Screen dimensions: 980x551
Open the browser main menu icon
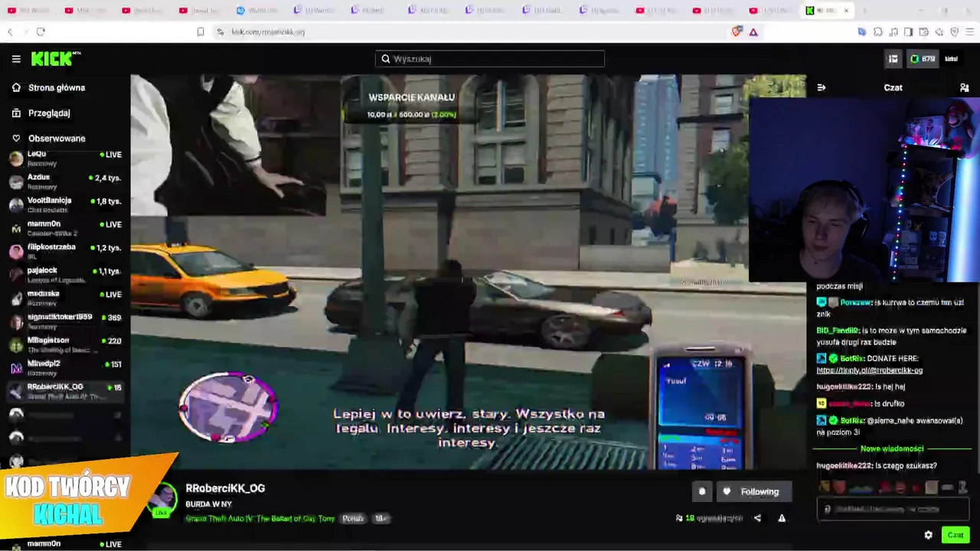(970, 32)
